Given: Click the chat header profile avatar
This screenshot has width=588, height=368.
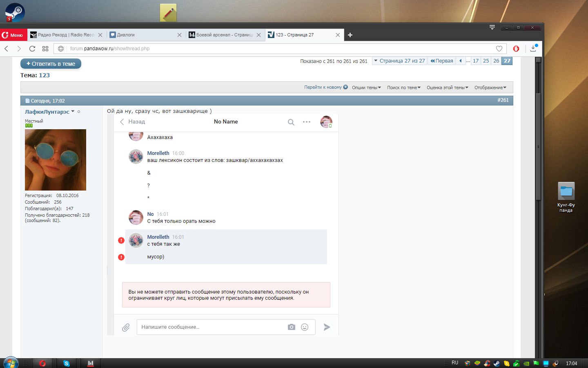Looking at the screenshot, I should tap(326, 122).
